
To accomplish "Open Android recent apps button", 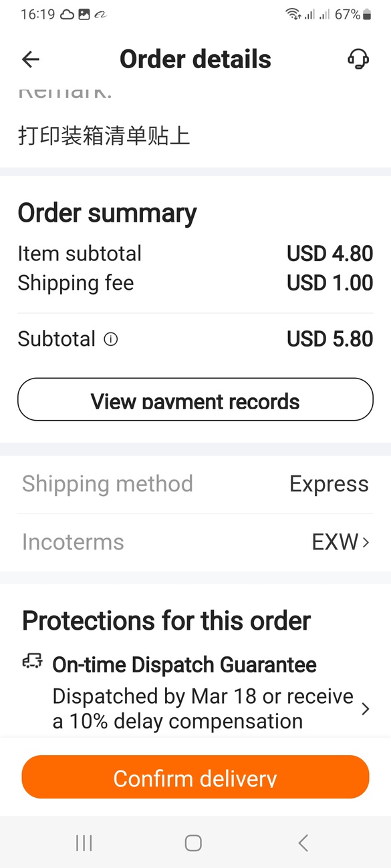I will [x=84, y=843].
